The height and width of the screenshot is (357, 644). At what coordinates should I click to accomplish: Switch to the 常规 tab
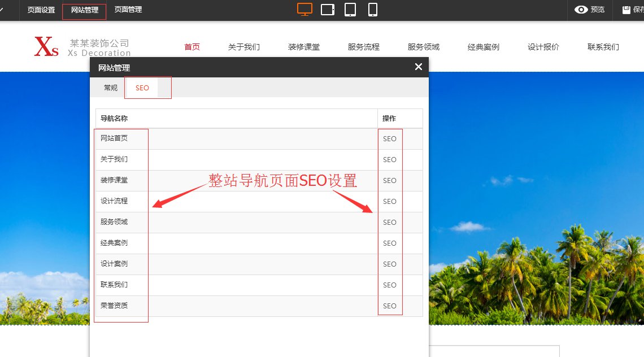tap(111, 88)
